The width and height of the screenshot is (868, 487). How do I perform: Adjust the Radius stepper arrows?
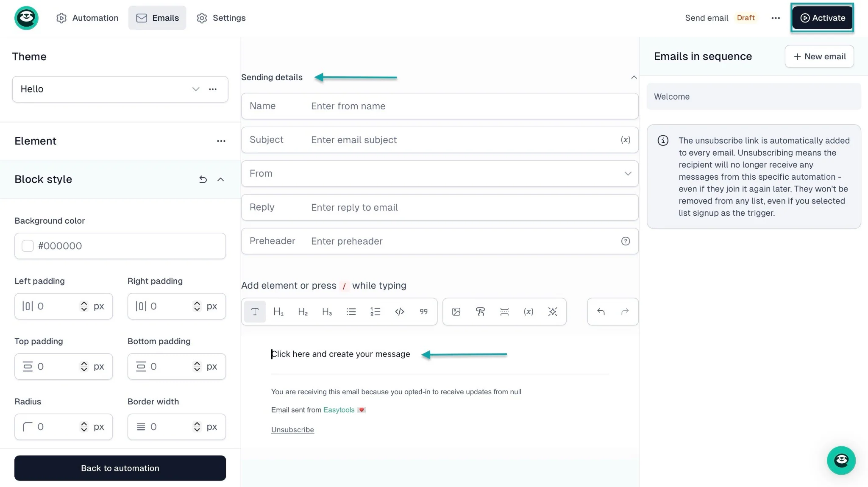[x=84, y=426]
